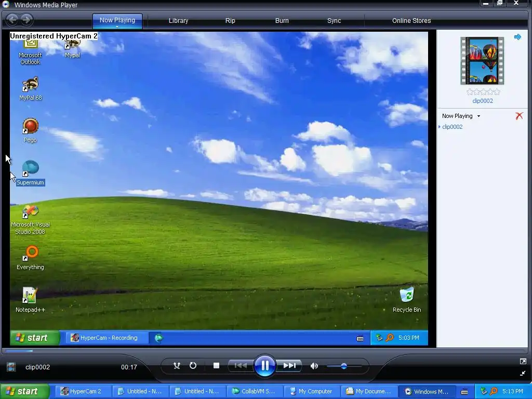Screen dimensions: 532x399
Task: Open the Burn tab
Action: coord(282,21)
